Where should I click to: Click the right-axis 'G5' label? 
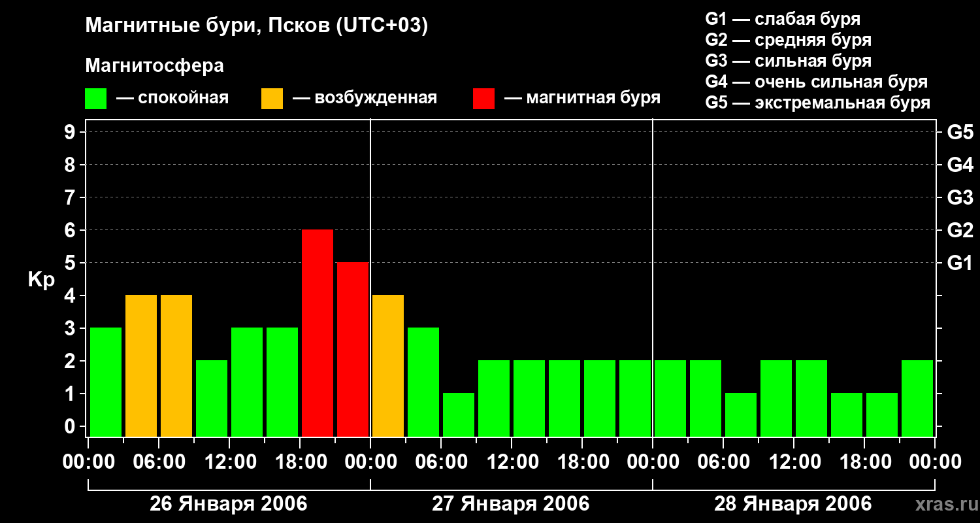[960, 132]
